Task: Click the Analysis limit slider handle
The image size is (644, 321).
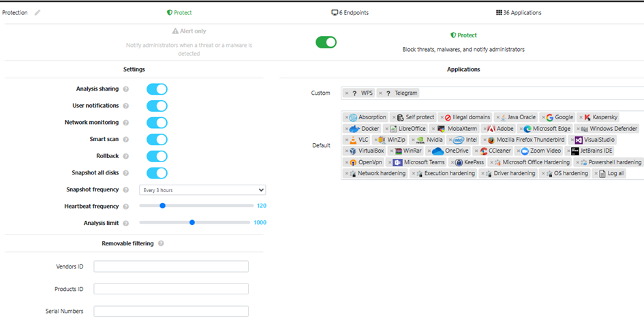Action: pos(191,222)
